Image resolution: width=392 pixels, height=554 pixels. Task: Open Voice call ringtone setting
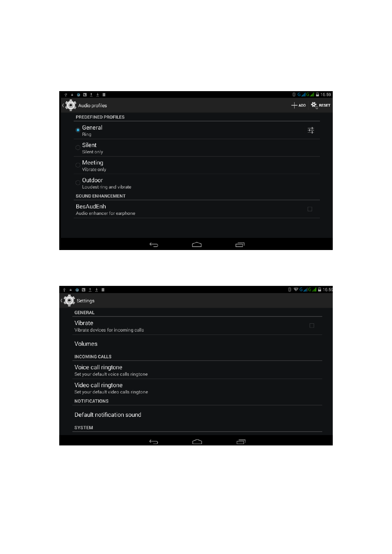tap(197, 370)
